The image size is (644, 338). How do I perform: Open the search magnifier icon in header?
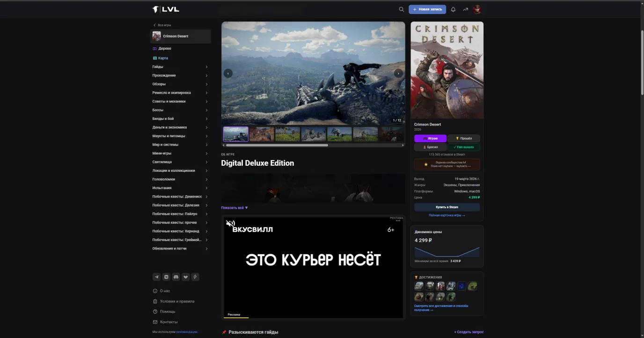click(401, 9)
